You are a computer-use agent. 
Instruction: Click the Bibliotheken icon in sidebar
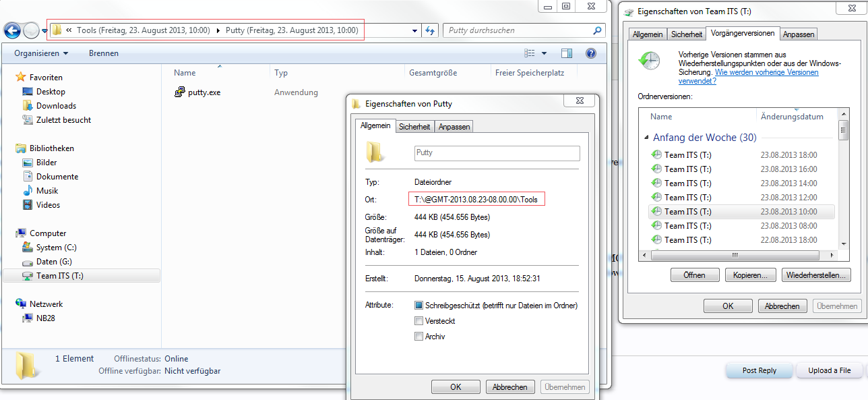21,148
